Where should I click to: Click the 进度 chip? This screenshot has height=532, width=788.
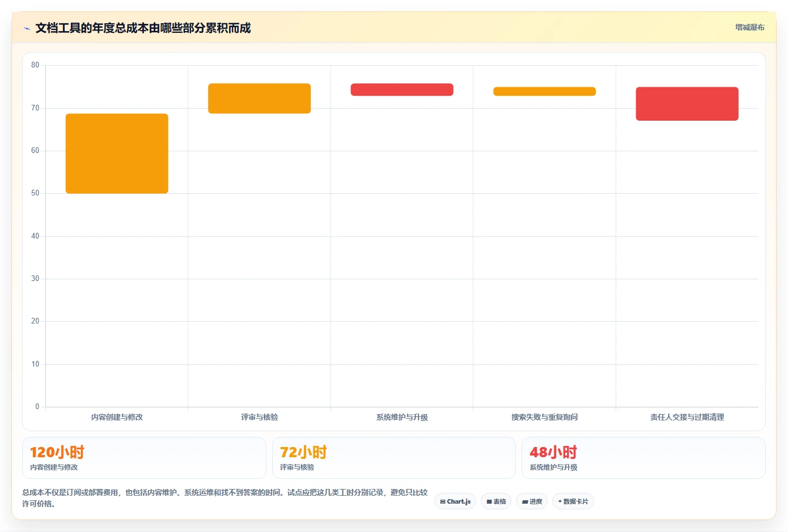point(532,501)
